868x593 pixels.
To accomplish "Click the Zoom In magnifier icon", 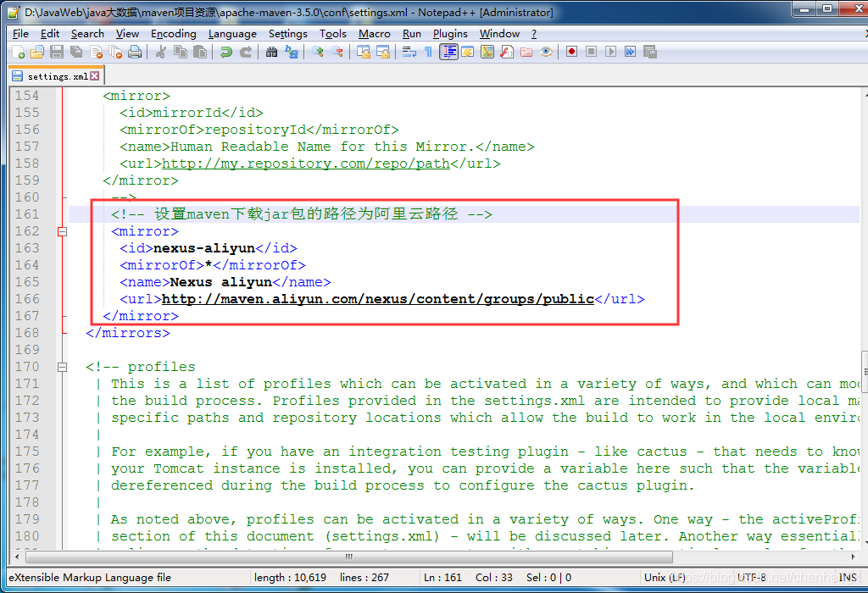I will tap(318, 52).
